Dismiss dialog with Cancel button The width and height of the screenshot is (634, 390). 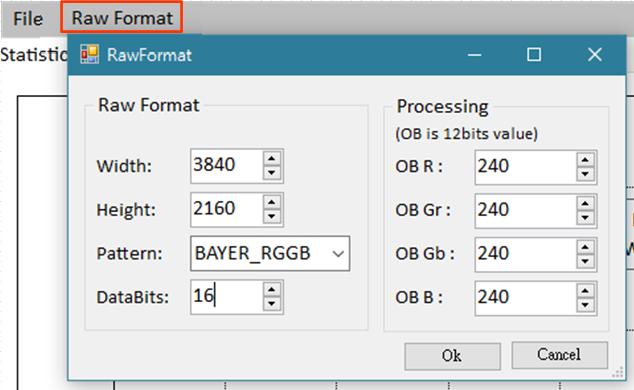[560, 355]
